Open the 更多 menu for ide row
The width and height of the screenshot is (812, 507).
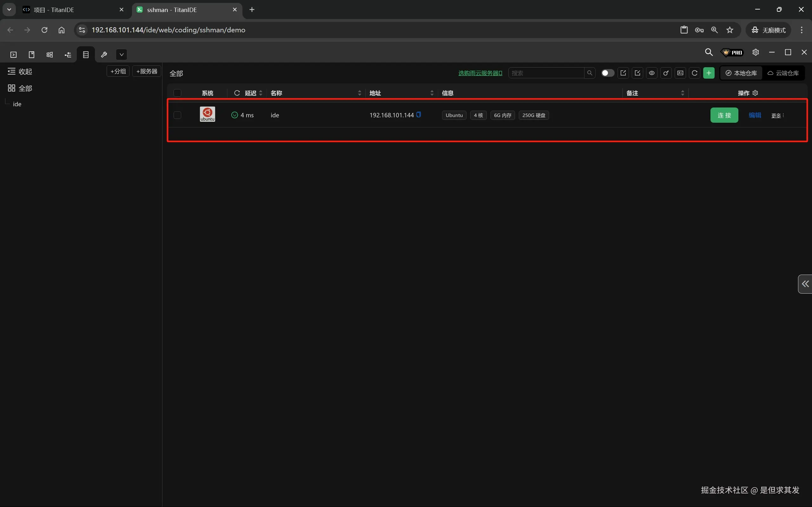(x=777, y=115)
